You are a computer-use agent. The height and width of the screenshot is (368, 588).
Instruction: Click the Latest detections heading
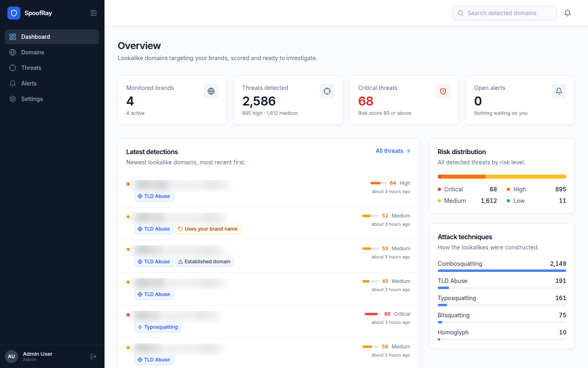152,152
